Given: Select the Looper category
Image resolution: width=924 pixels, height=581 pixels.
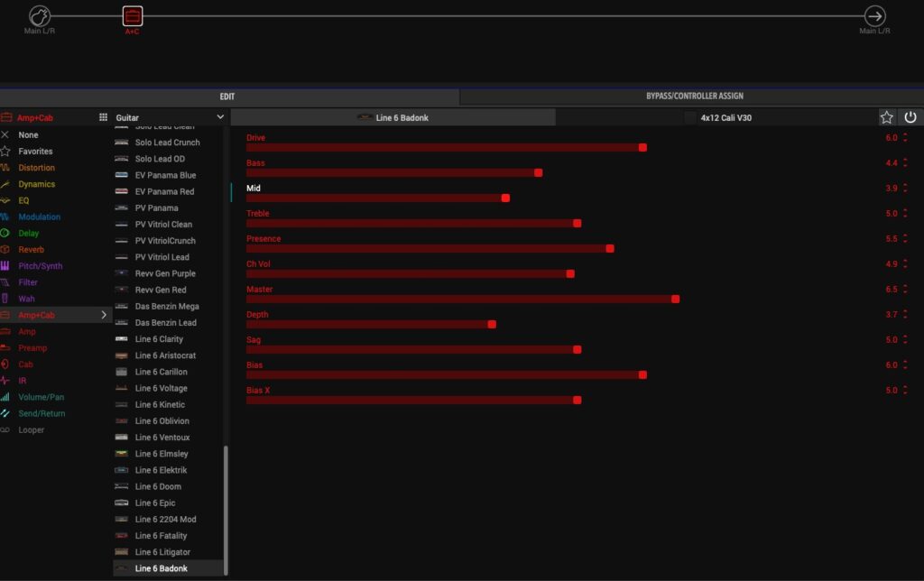Looking at the screenshot, I should coord(31,430).
